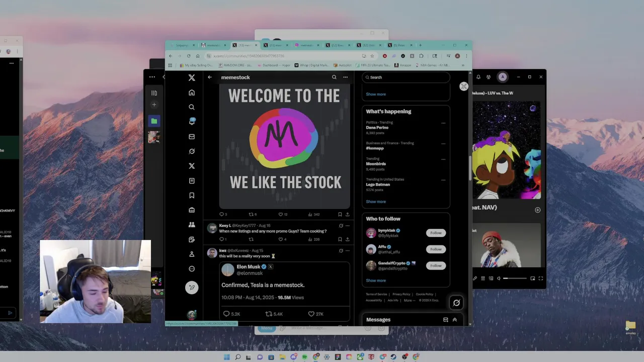Open Chrome extensions puzzle icon
This screenshot has width=644, height=362.
tap(421, 56)
